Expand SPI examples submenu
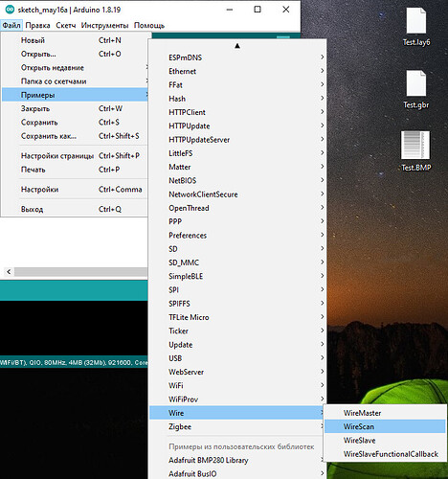The height and width of the screenshot is (479, 448). 237,290
